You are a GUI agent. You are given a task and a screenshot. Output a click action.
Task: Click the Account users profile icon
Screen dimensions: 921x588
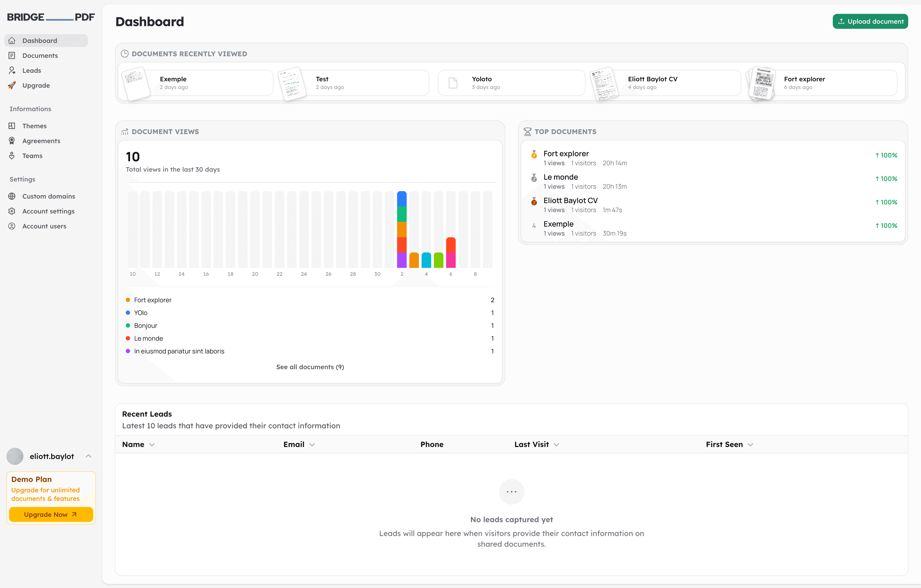click(x=12, y=226)
